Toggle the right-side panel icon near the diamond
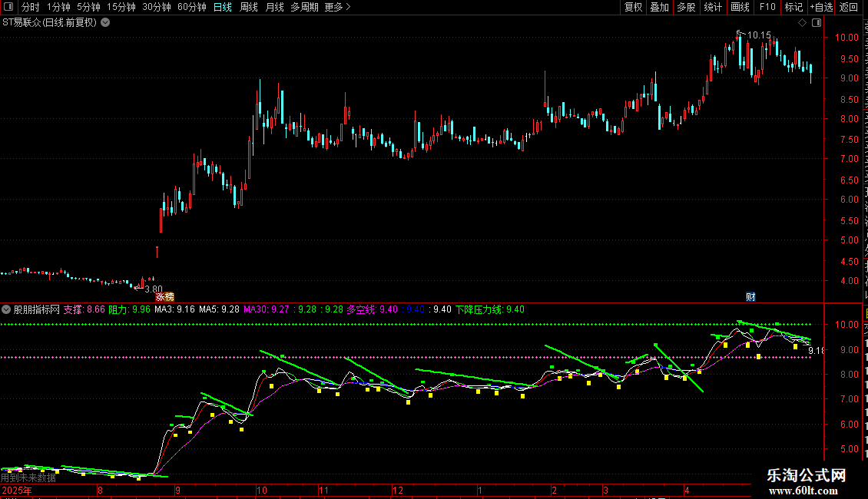 click(x=817, y=23)
